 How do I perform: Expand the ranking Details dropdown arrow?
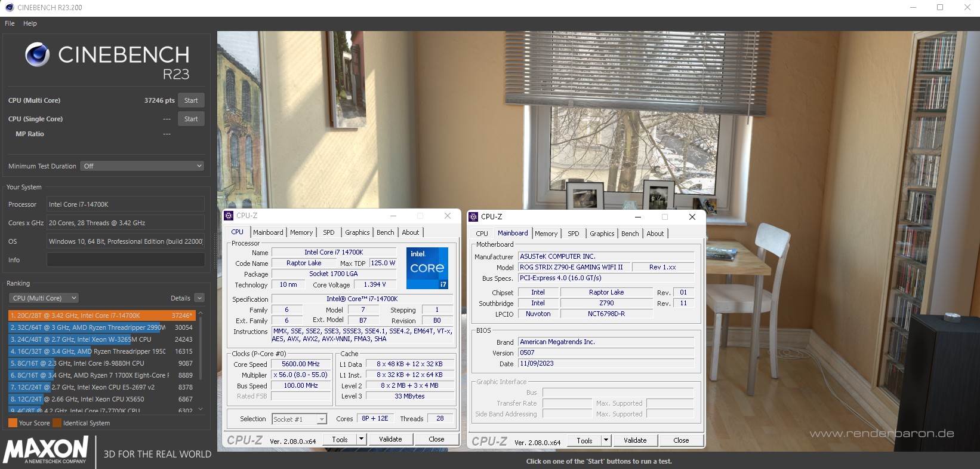point(199,298)
